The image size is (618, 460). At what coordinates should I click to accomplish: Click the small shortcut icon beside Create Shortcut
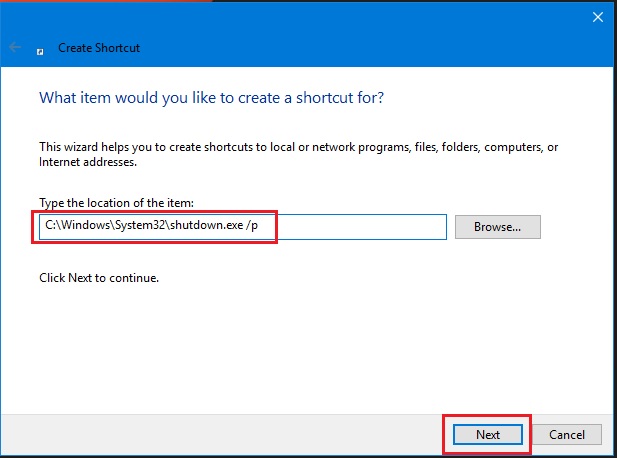[x=40, y=48]
